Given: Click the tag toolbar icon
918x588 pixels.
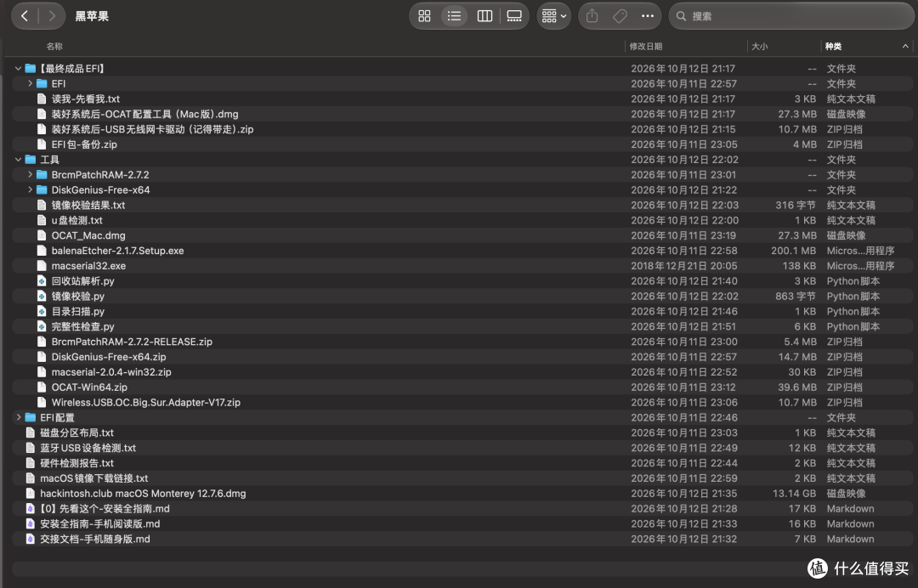Looking at the screenshot, I should tap(620, 16).
